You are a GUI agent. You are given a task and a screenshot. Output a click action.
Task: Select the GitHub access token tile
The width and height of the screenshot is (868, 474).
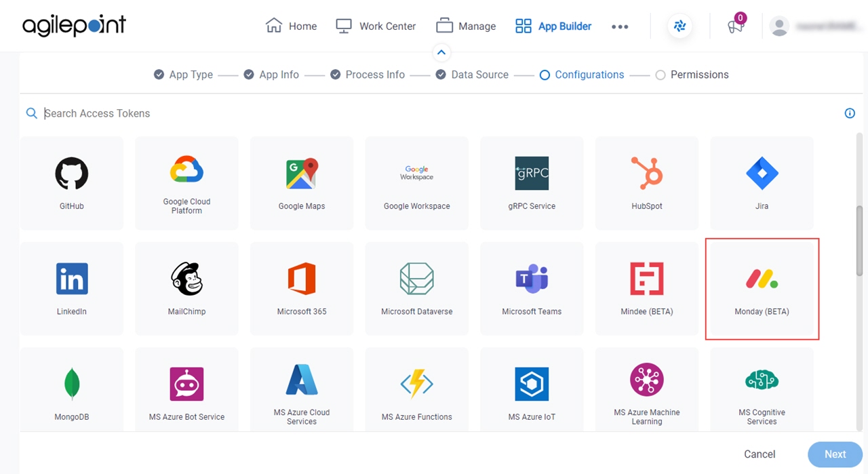point(72,183)
